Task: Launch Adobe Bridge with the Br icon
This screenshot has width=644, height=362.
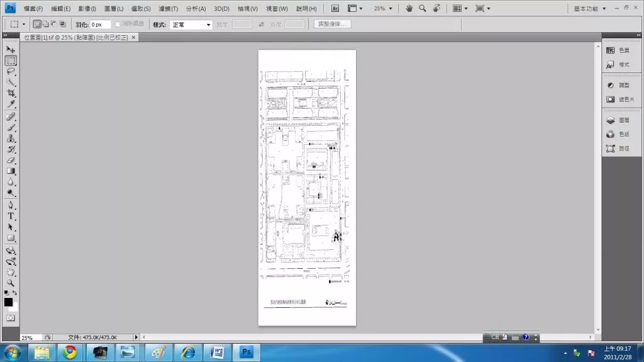Action: click(x=335, y=8)
